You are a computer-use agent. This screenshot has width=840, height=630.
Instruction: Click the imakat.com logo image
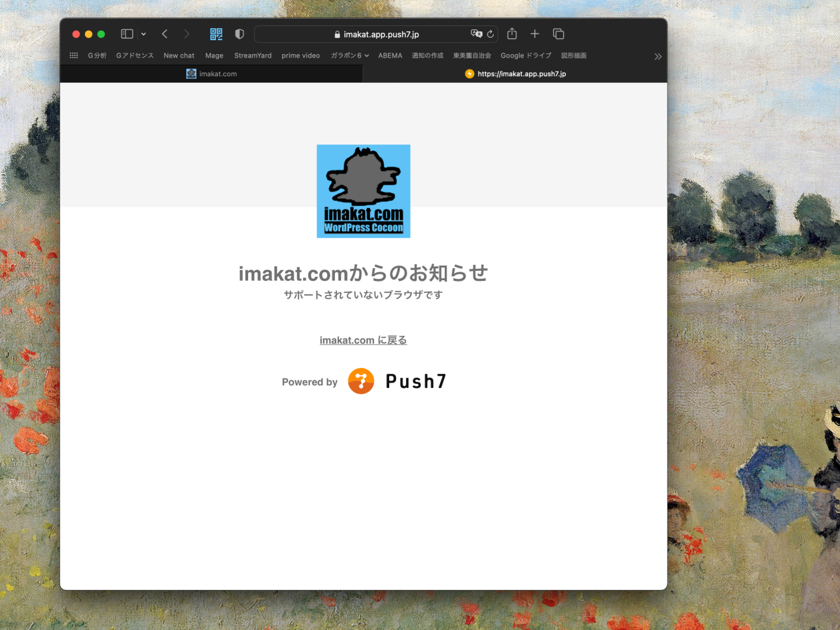[x=363, y=191]
